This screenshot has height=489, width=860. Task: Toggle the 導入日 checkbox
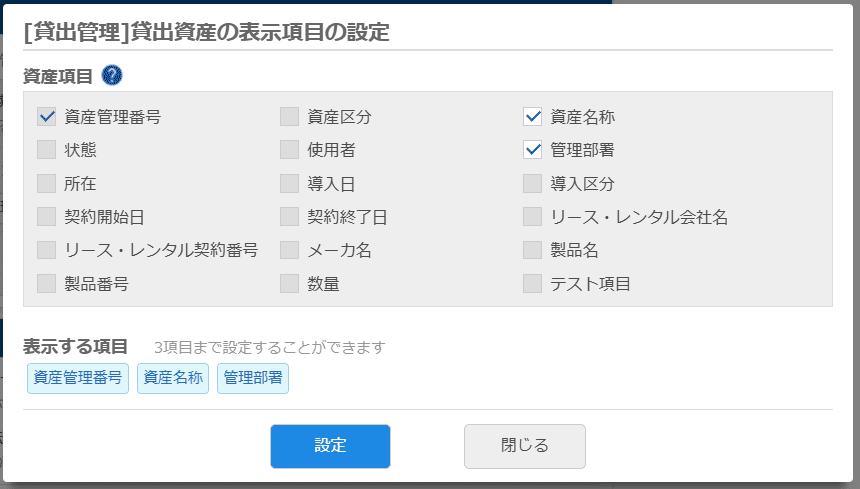290,183
